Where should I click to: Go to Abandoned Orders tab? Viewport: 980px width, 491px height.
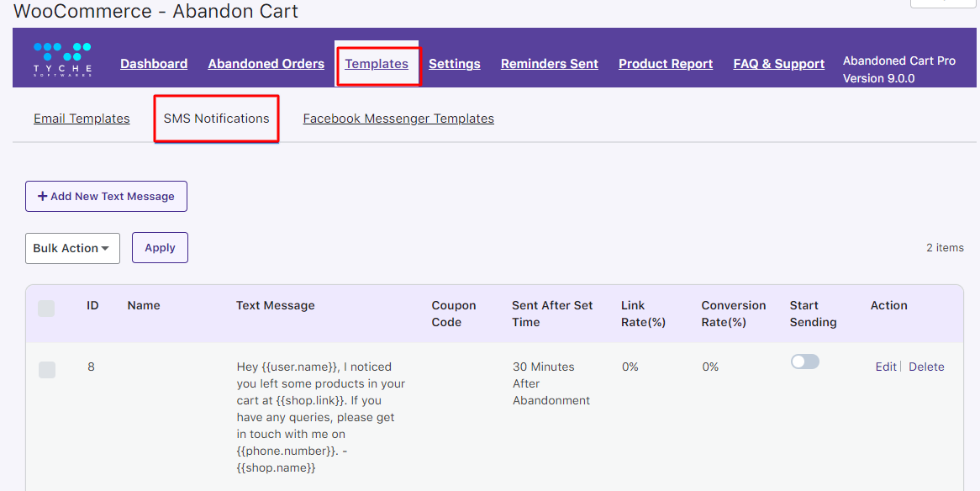266,64
